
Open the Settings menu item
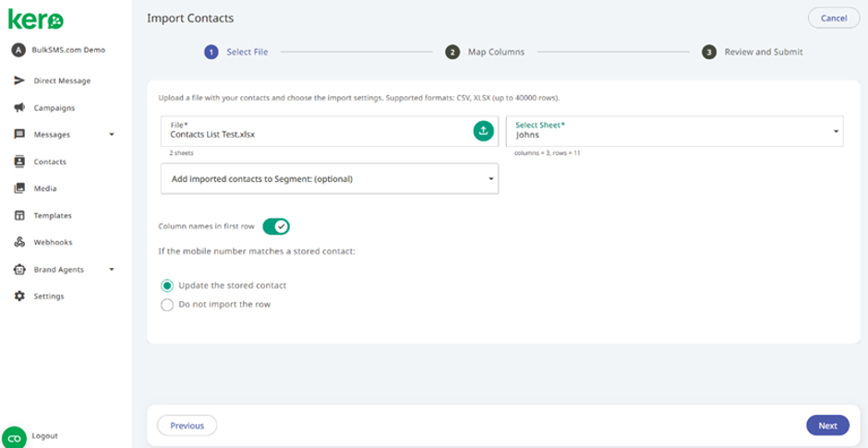49,297
